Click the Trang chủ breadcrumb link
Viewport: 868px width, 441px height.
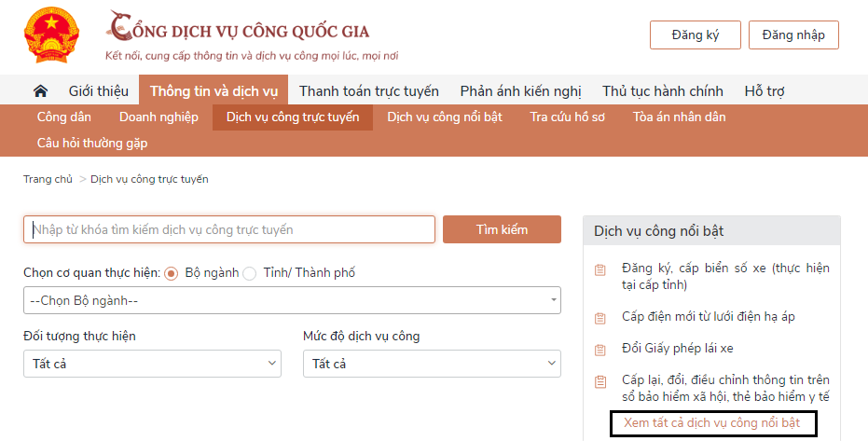click(x=48, y=179)
